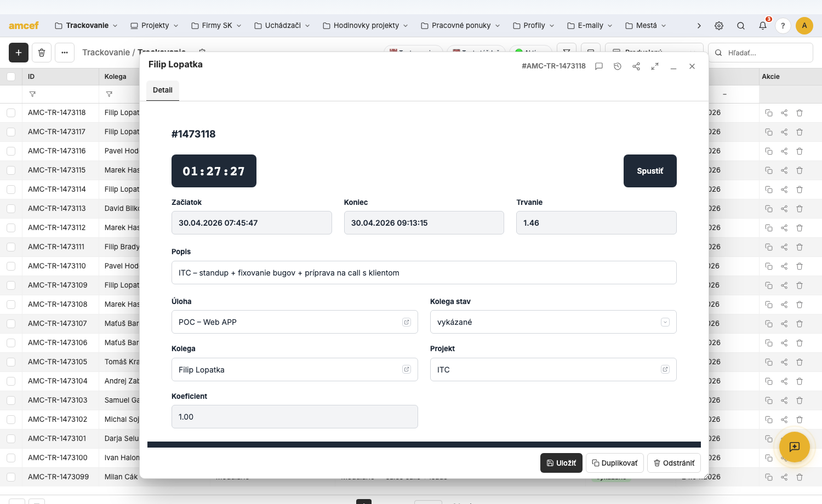Click the Odstrániť button
The width and height of the screenshot is (822, 504).
coord(674,463)
